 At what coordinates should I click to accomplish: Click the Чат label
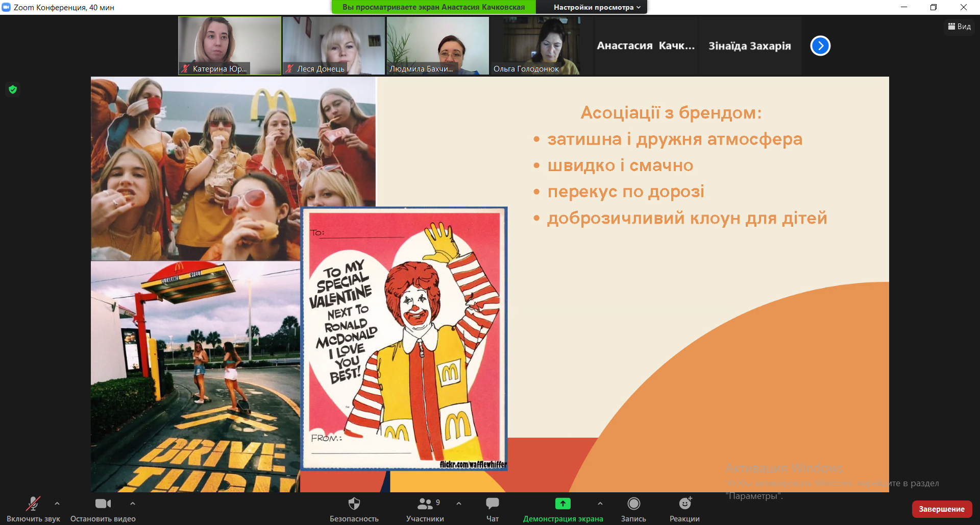tap(493, 518)
